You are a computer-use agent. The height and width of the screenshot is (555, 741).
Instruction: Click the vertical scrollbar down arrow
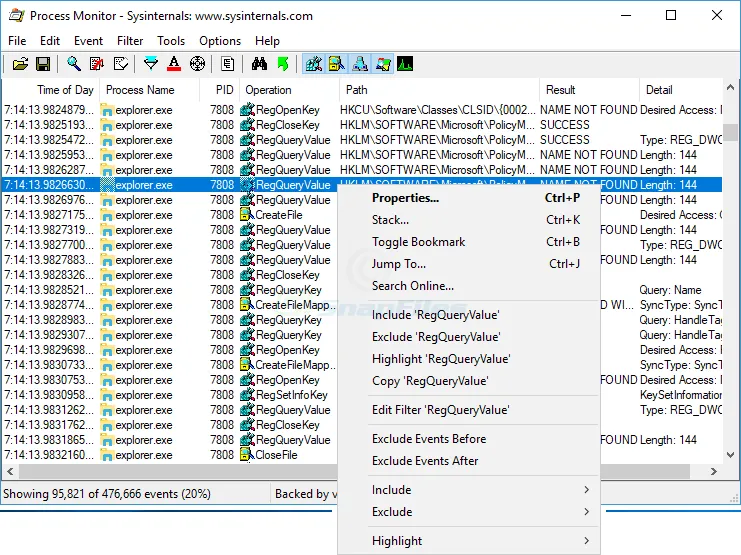pyautogui.click(x=730, y=455)
